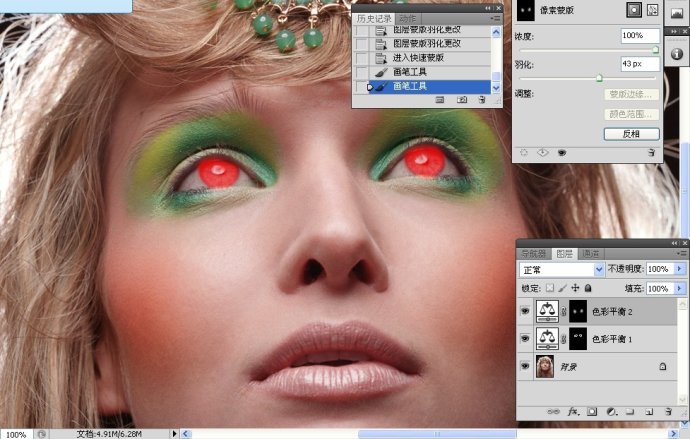Lock transparent pixels icon
Viewport: 690px width, 439px height.
[550, 288]
